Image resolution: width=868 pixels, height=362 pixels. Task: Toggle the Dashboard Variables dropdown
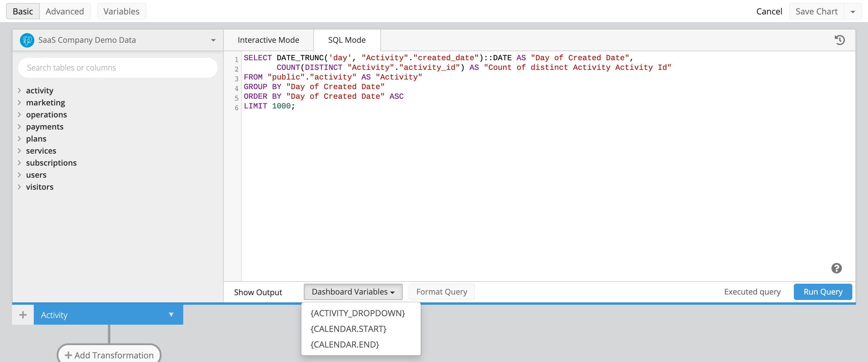click(353, 292)
